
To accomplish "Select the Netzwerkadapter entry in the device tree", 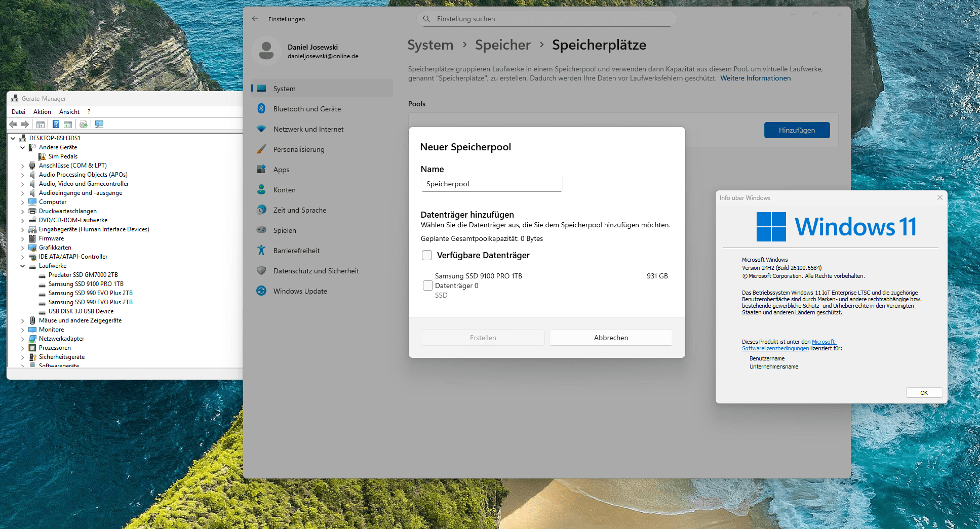I will point(62,339).
